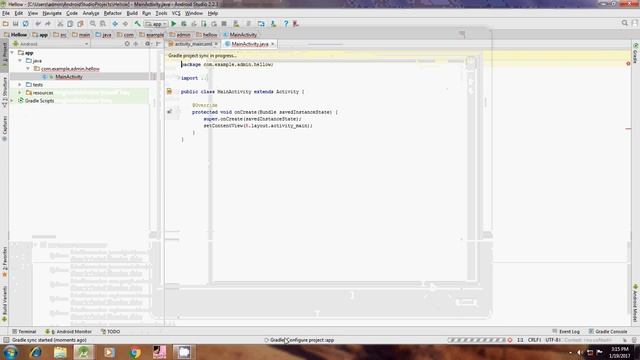Expand the Gradle Scripts node
Image resolution: width=640 pixels, height=360 pixels.
click(12, 100)
